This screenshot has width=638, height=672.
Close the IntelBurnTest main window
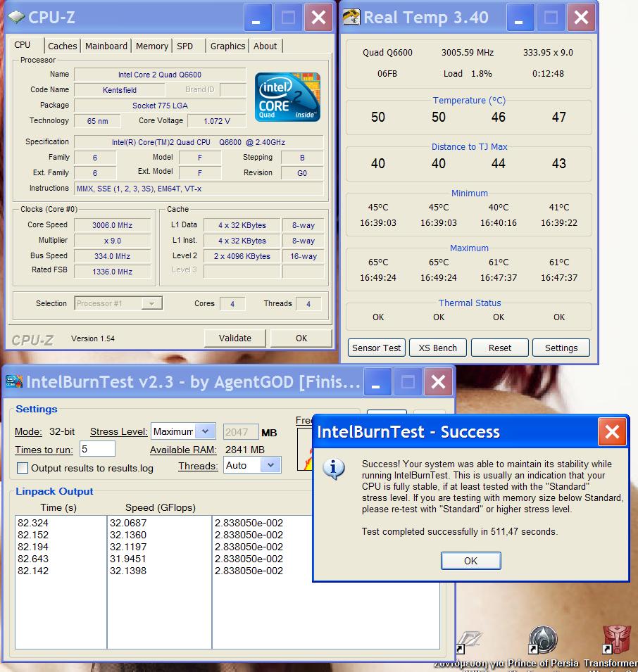pyautogui.click(x=438, y=382)
